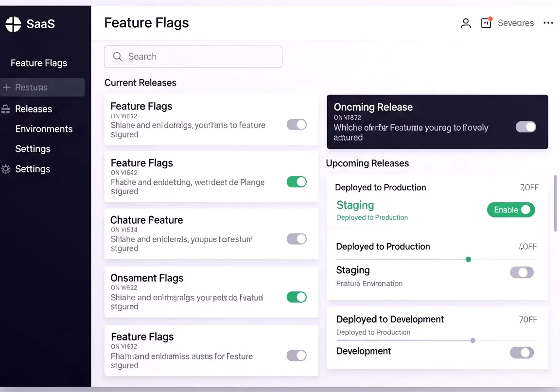
Task: Toggle the Chature Feature switch
Action: tap(297, 239)
